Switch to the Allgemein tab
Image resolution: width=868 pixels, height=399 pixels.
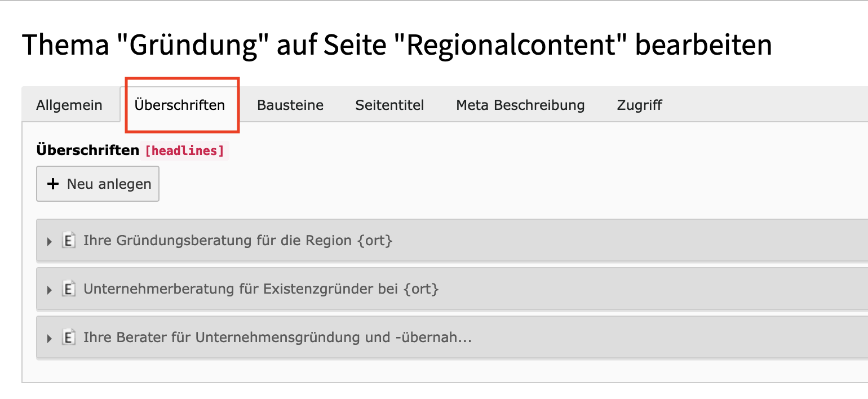point(69,105)
